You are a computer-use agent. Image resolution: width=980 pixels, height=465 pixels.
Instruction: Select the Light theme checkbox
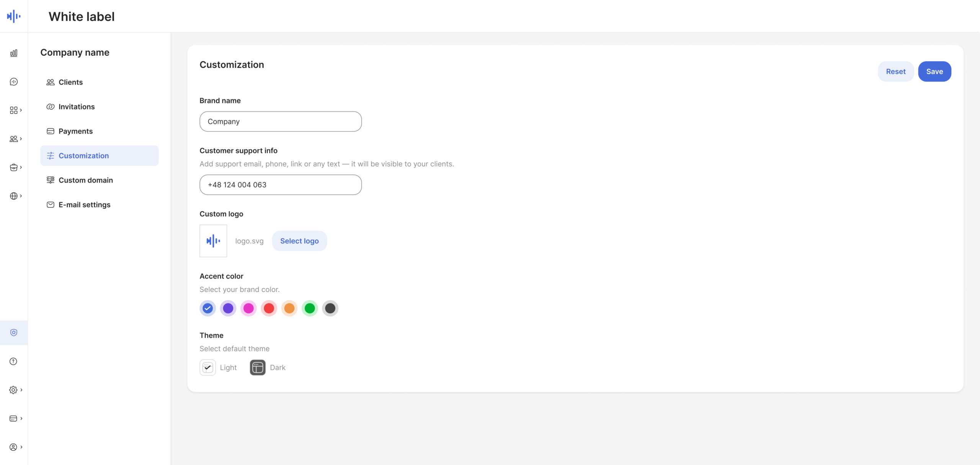(x=207, y=367)
